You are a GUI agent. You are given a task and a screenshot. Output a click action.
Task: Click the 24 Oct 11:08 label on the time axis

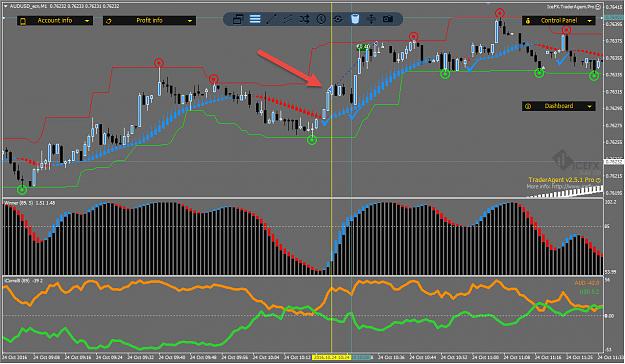(x=517, y=357)
